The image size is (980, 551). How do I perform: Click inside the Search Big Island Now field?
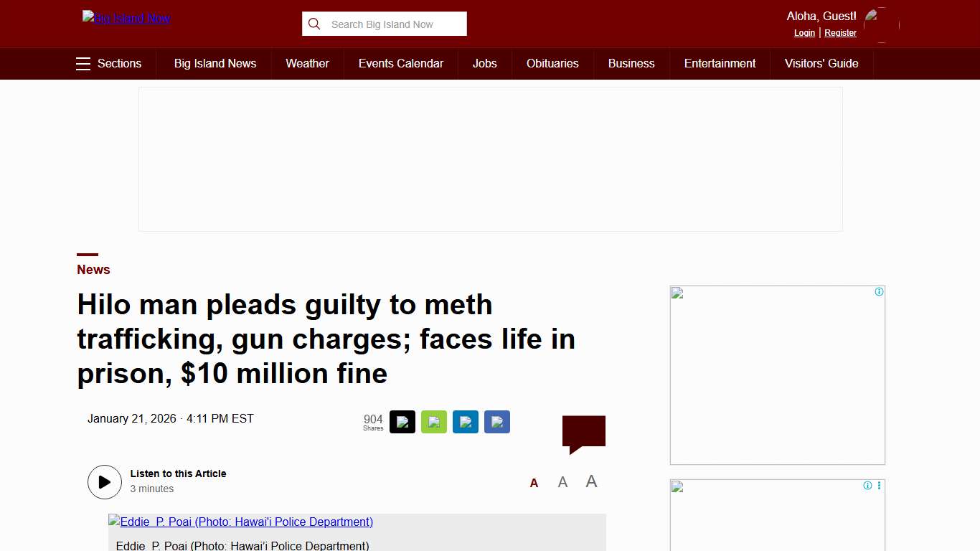391,24
